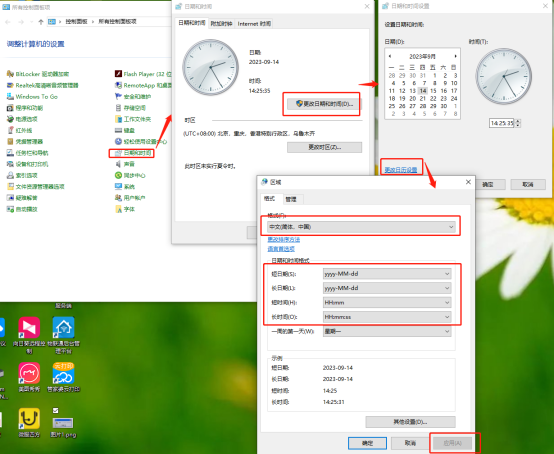Viewport: 554px width, 454px height.
Task: Increase time with the spinner up arrow
Action: tap(518, 121)
